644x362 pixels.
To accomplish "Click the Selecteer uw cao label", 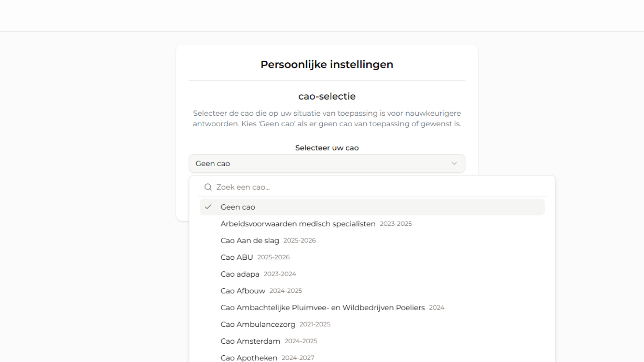I will point(327,148).
